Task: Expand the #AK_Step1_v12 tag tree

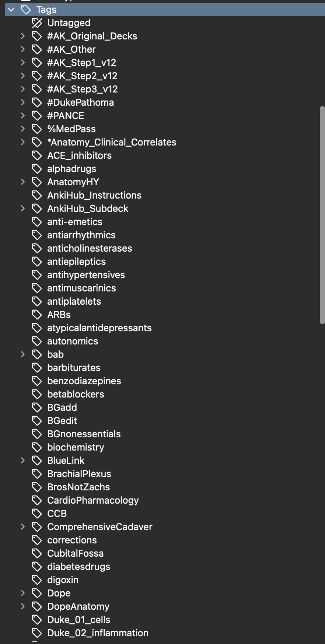Action: click(23, 63)
